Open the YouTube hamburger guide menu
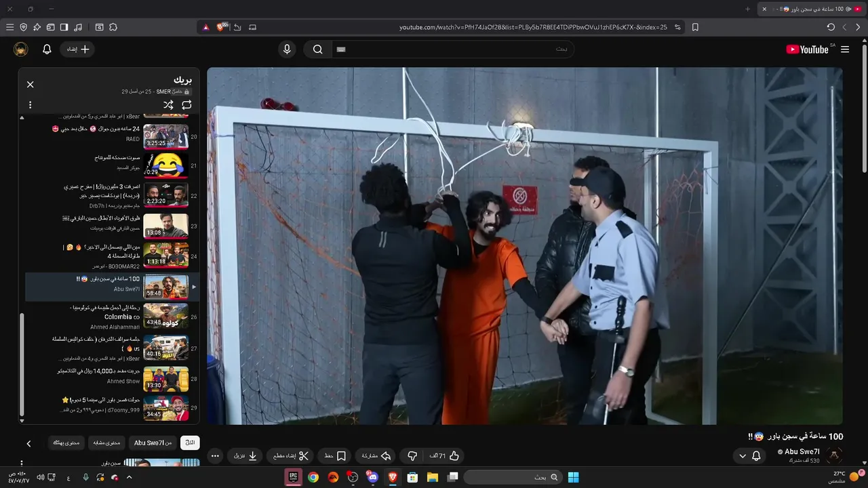The image size is (868, 488). pyautogui.click(x=845, y=49)
